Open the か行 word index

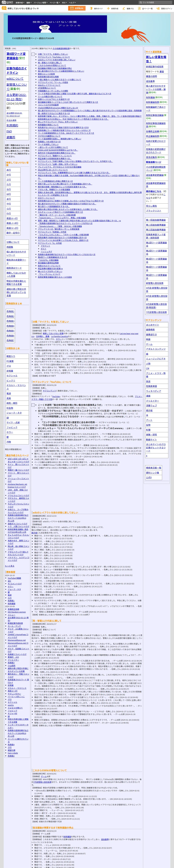click(9, 175)
